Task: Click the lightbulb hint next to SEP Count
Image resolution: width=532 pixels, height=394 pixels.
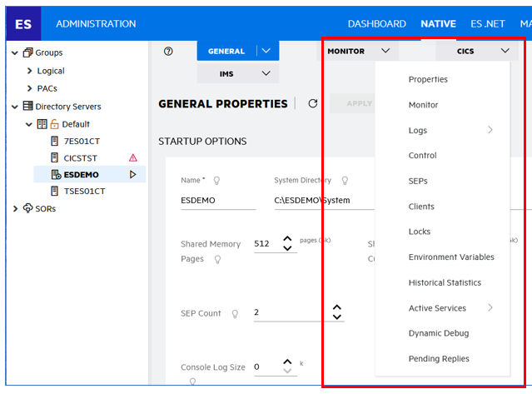Action: click(x=235, y=314)
